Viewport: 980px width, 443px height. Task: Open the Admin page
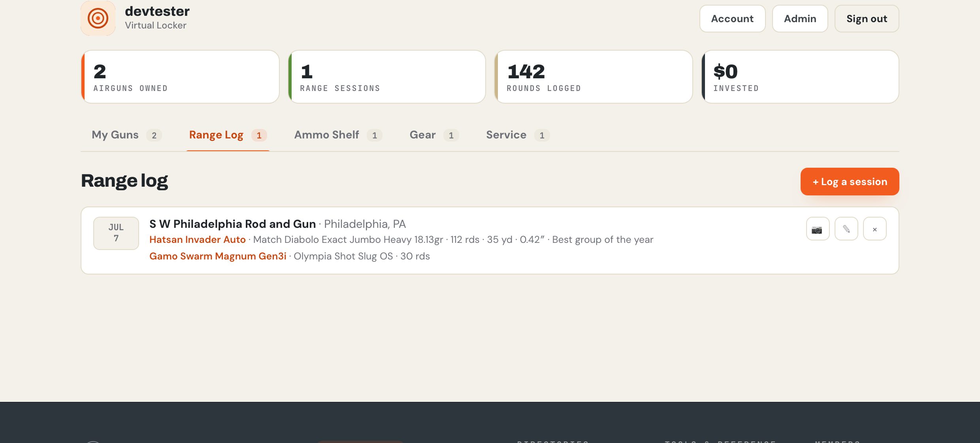800,19
